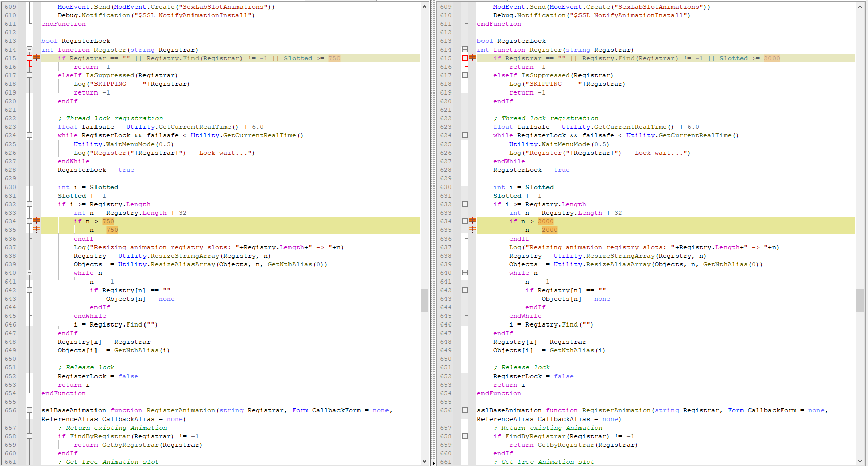Click the changed-line marker at line 615, left pane

pos(37,58)
